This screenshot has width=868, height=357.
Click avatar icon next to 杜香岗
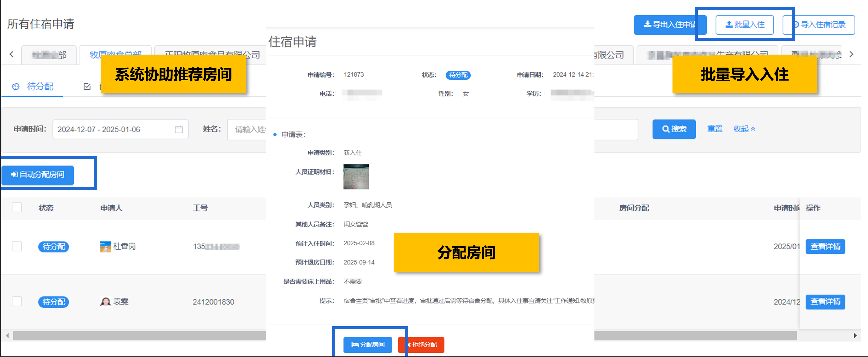click(106, 247)
